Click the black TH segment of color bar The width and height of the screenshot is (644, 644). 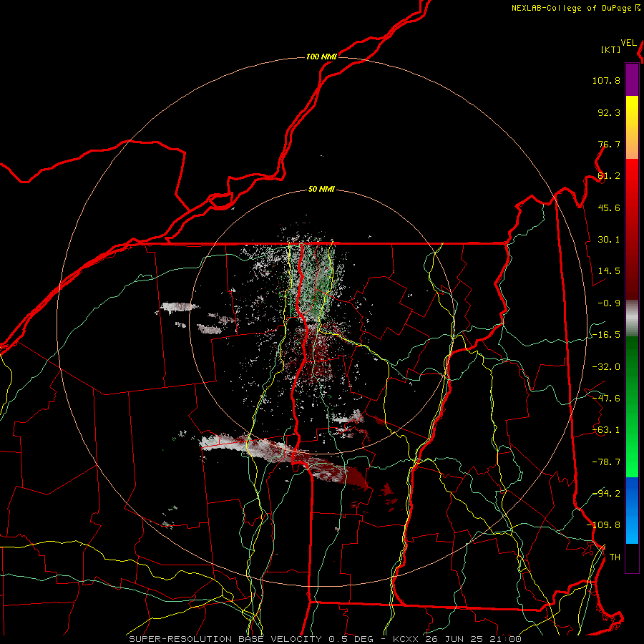point(632,557)
